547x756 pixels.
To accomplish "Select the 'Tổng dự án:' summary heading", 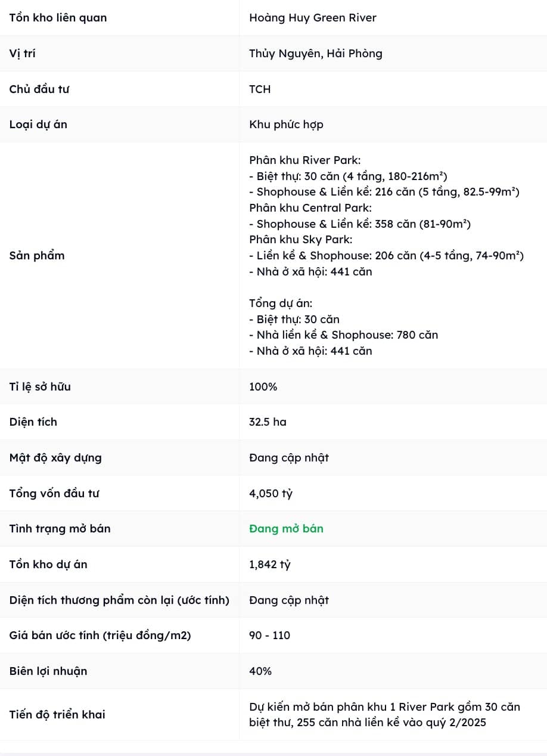I will 281,303.
